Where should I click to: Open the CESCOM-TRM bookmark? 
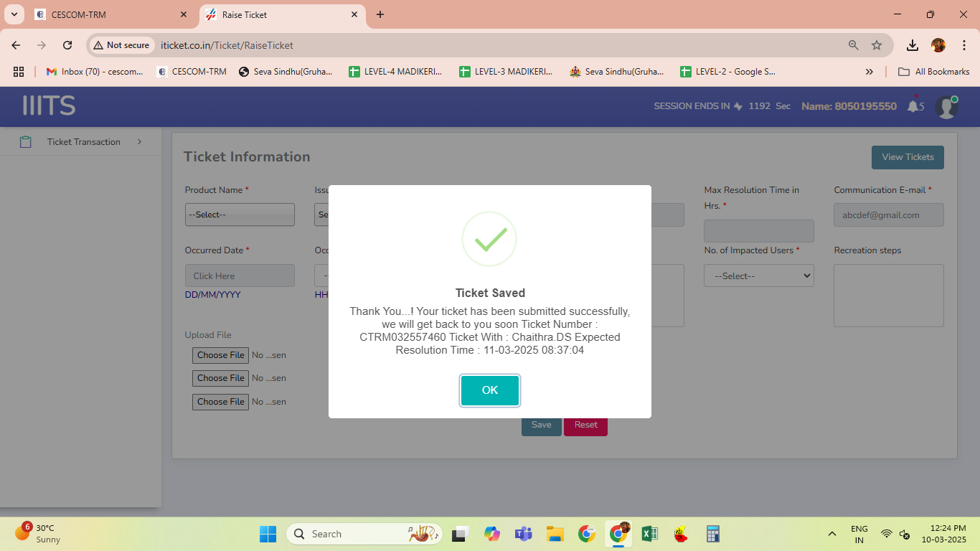click(x=192, y=72)
